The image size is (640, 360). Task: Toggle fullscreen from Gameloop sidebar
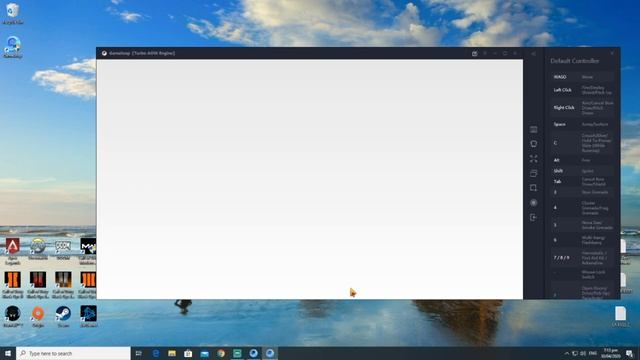coord(533,158)
